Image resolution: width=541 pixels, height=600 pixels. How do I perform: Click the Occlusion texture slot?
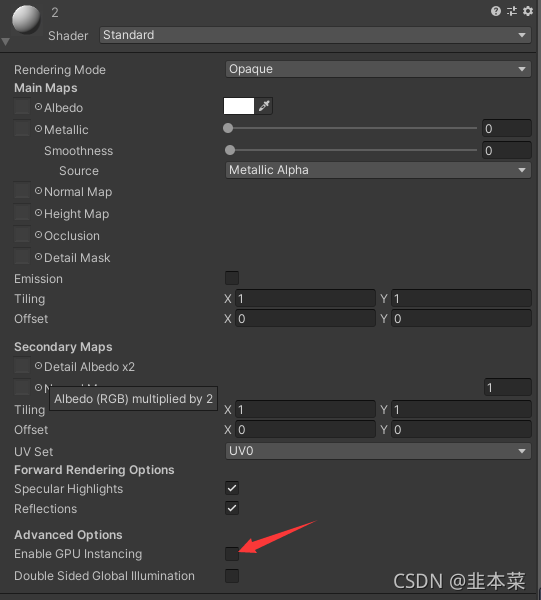pyautogui.click(x=22, y=234)
